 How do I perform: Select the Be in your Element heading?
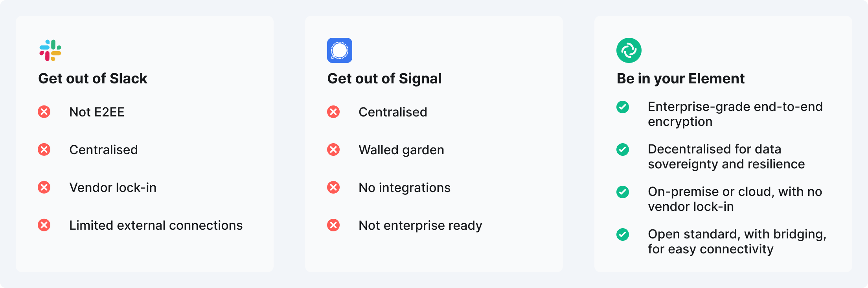point(680,79)
